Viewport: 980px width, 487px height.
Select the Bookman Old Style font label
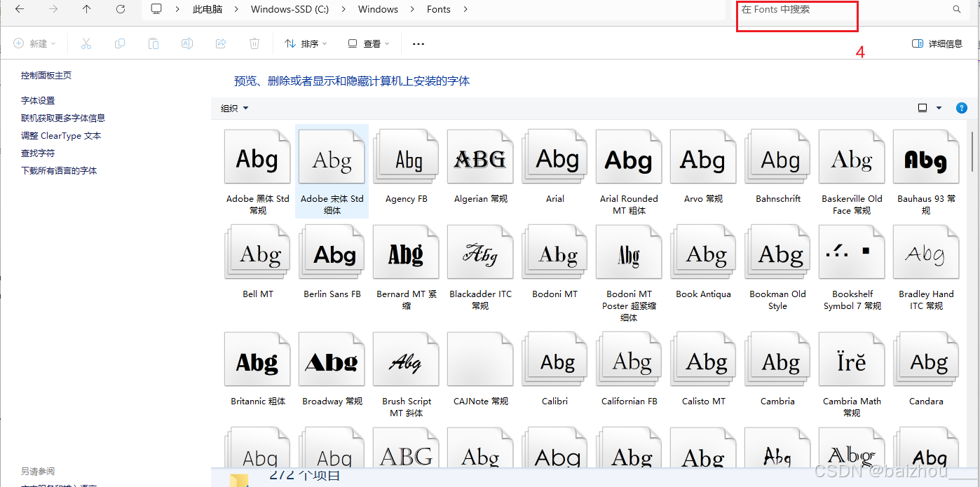[x=777, y=300]
